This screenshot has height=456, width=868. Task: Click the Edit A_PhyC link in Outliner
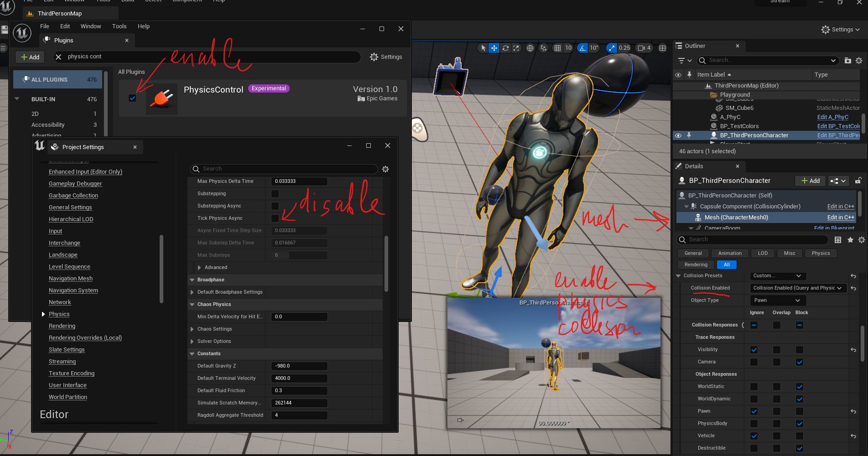point(833,117)
